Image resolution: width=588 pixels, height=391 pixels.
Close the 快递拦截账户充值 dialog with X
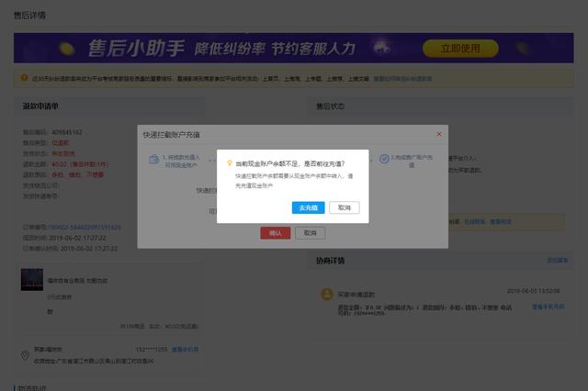click(x=439, y=134)
